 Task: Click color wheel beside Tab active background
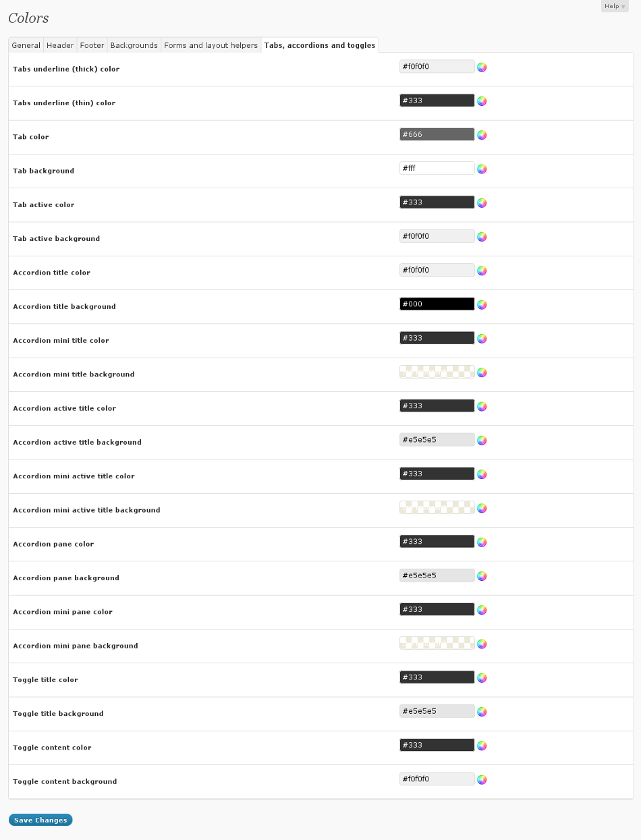[482, 237]
